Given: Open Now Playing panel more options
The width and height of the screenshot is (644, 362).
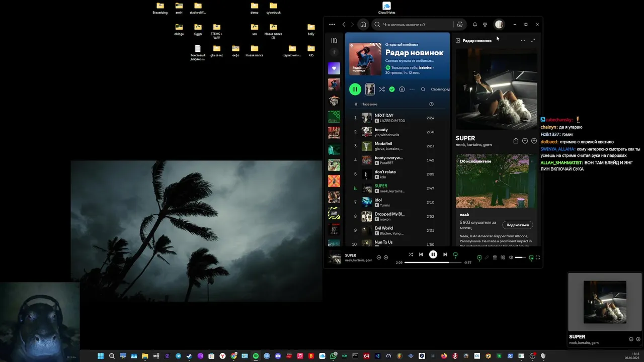Looking at the screenshot, I should 523,40.
